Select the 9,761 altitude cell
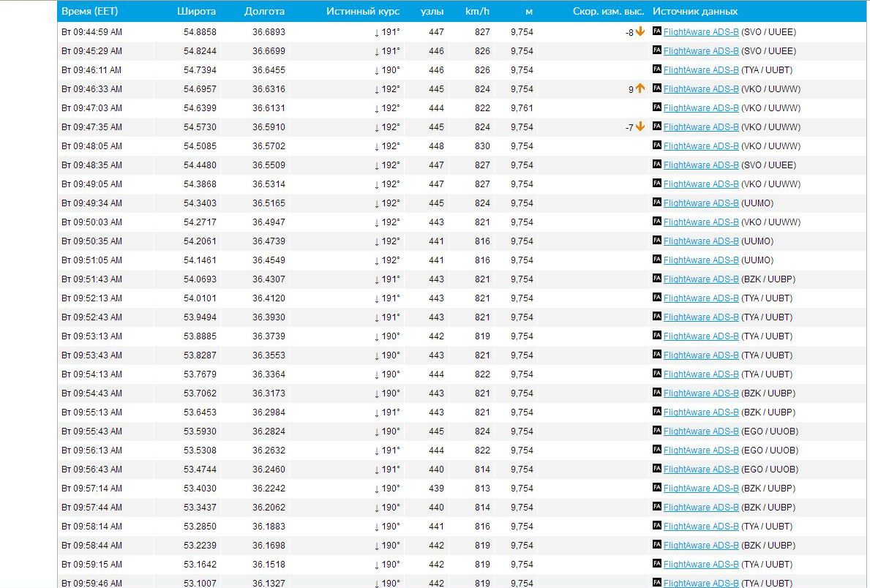Screen dimensions: 870x588 [x=522, y=108]
